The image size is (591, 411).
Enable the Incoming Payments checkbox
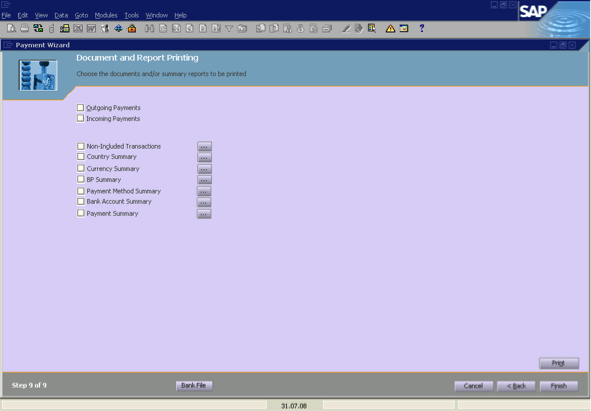(x=80, y=118)
